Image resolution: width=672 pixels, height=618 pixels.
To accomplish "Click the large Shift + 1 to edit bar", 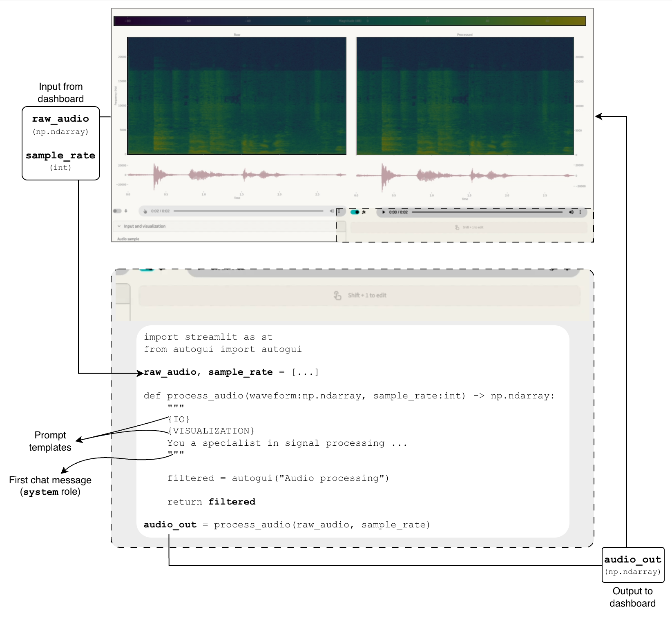I will point(359,295).
